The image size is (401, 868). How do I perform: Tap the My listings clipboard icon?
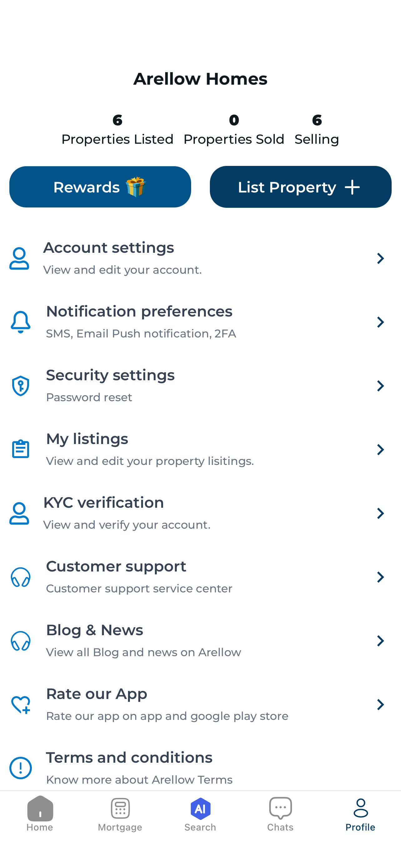coord(21,449)
